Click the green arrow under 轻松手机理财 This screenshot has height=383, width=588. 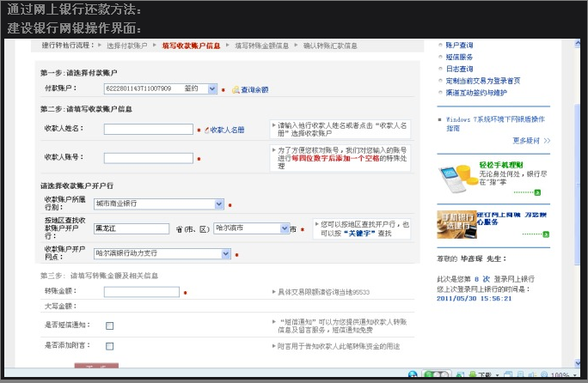(x=537, y=192)
